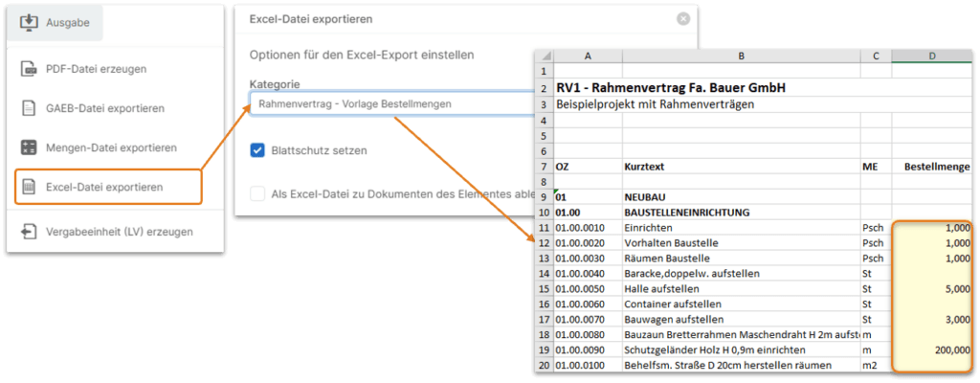Viewport: 980px width, 383px height.
Task: Click Bestellmenge cell for Halle aufstellen
Action: coord(932,288)
